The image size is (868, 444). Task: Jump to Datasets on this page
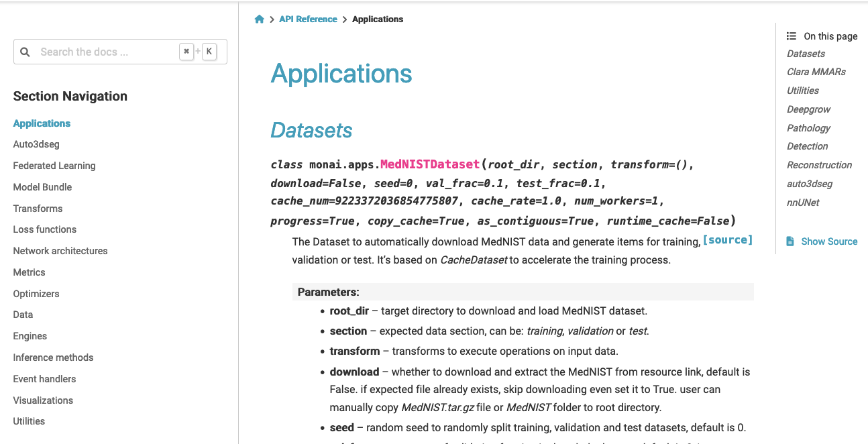(805, 53)
